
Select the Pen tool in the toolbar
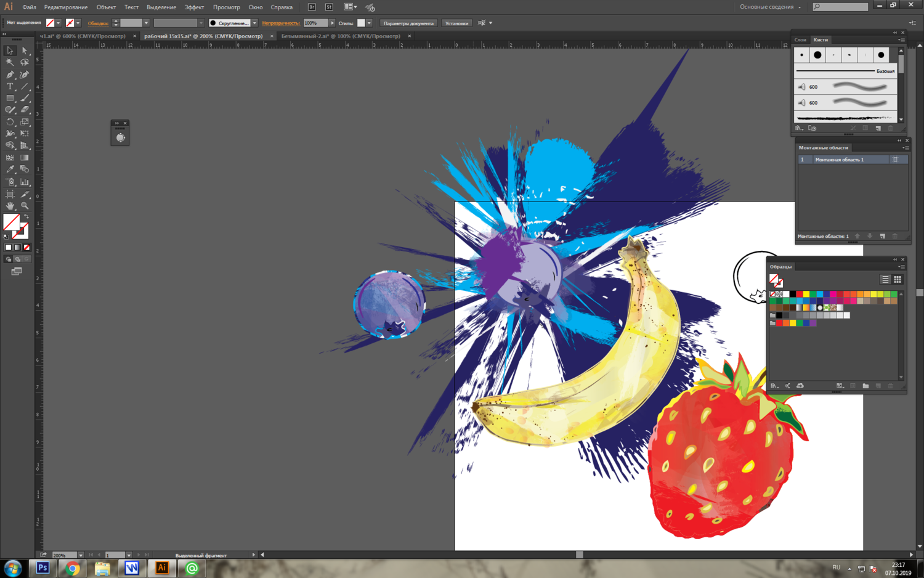(10, 75)
